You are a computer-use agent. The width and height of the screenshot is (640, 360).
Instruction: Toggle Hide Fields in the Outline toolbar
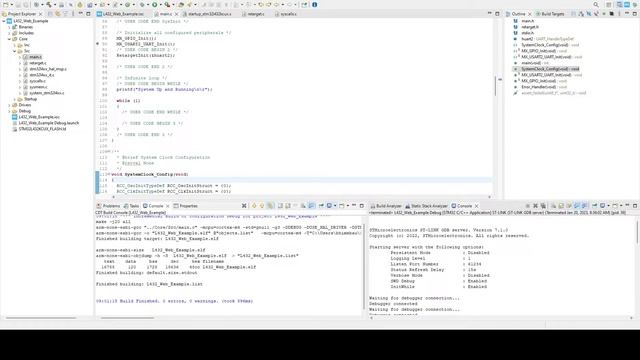coord(588,13)
